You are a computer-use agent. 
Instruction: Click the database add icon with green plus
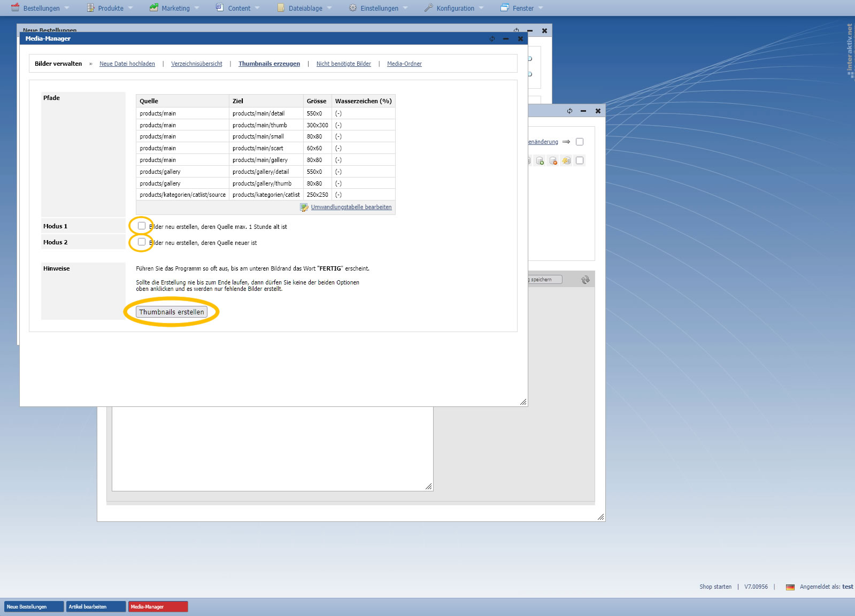click(540, 161)
